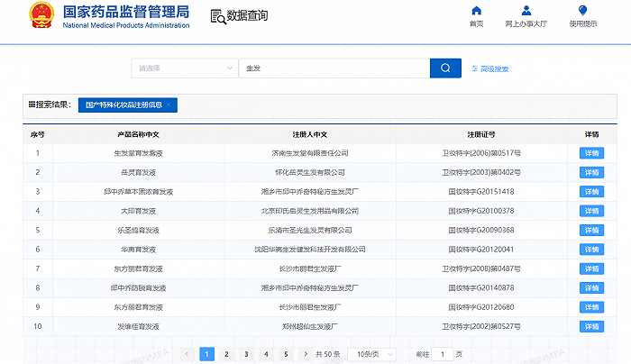The image size is (631, 364).
Task: Remove the 国产特殊化妆品注册信息 filter tag
Action: pos(169,105)
